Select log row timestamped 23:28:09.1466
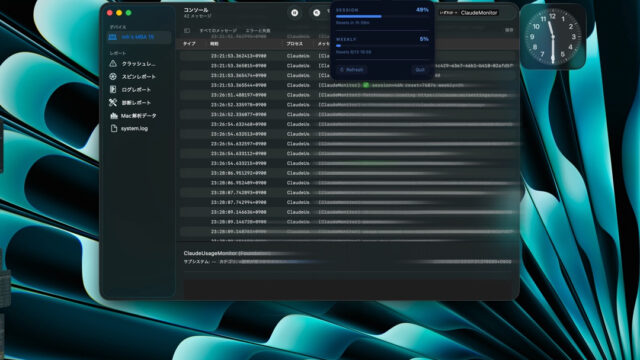The image size is (640, 360). pyautogui.click(x=347, y=212)
